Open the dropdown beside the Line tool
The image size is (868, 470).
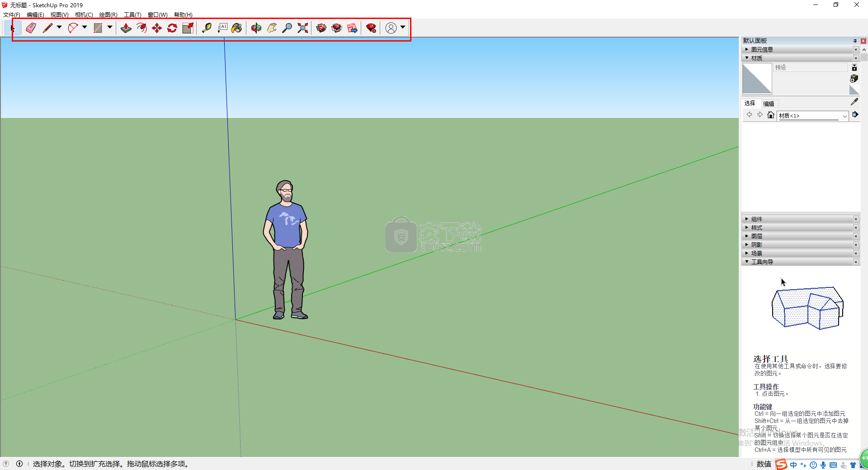[59, 28]
